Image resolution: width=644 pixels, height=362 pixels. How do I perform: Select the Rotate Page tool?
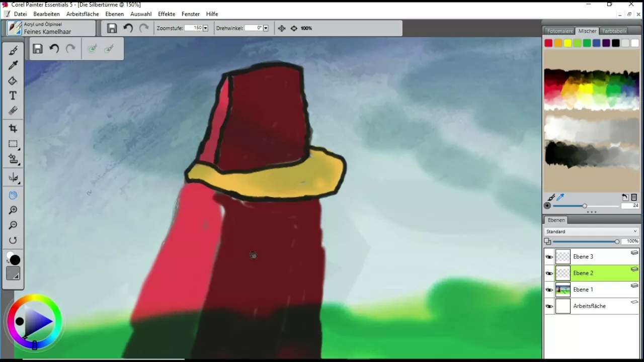click(x=13, y=240)
